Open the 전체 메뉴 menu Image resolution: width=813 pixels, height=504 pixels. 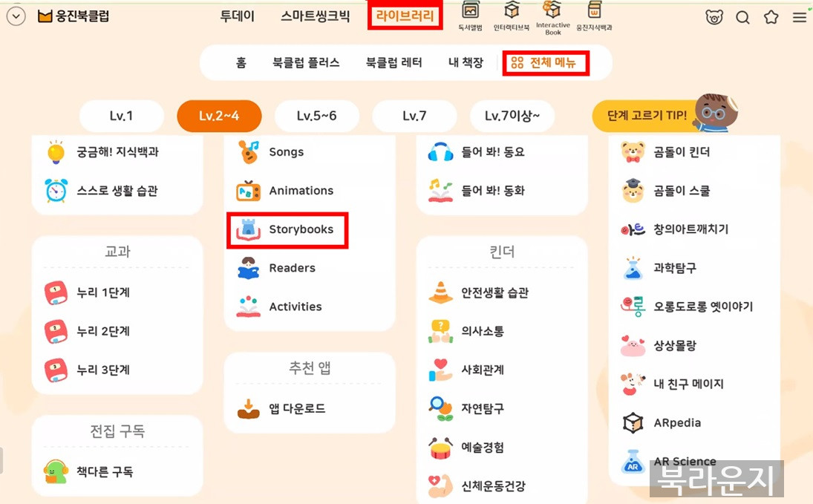[x=545, y=63]
